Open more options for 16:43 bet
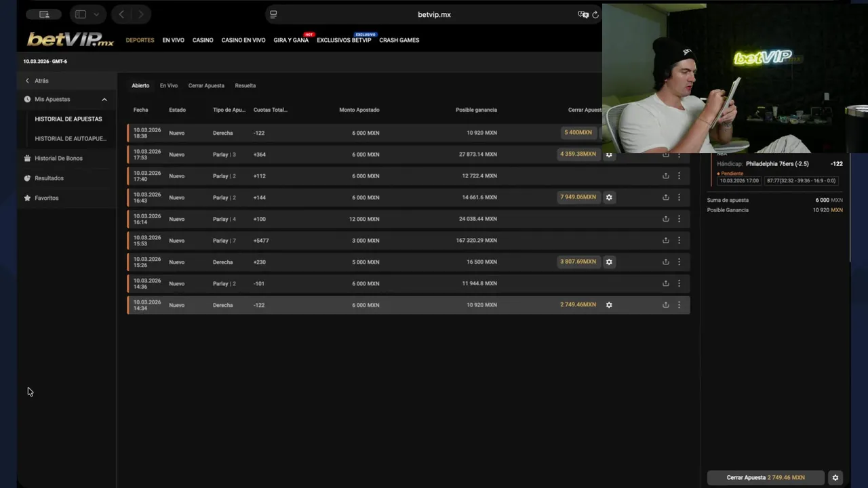Image resolution: width=868 pixels, height=488 pixels. coord(679,197)
